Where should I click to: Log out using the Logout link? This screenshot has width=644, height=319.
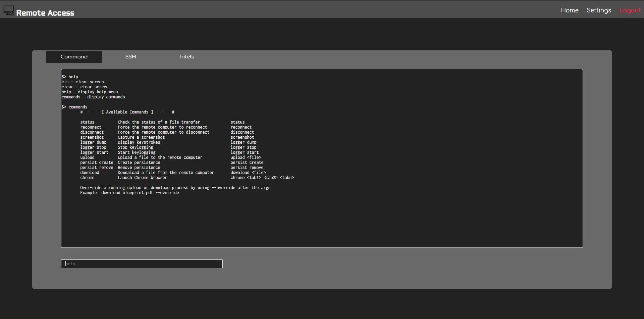pyautogui.click(x=630, y=10)
